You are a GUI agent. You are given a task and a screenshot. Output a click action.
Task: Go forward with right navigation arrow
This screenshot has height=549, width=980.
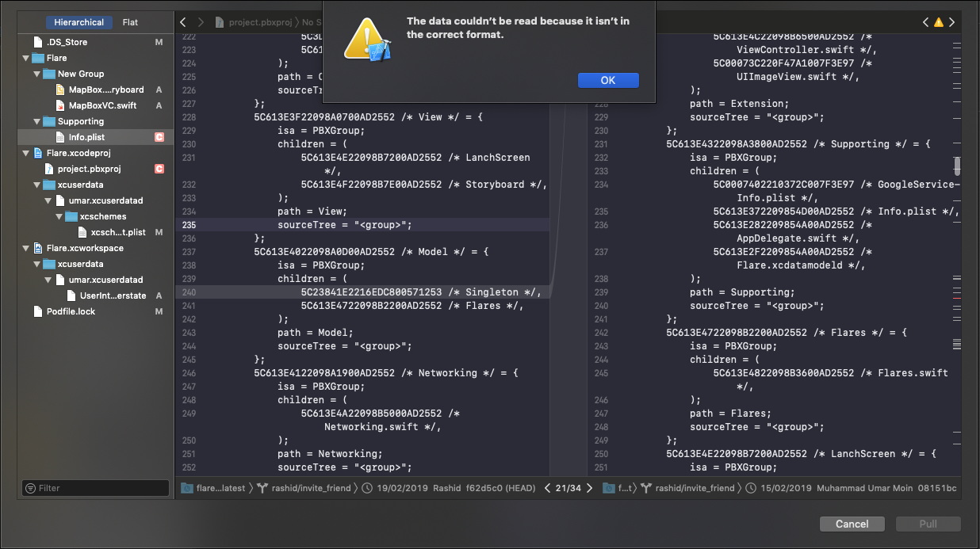tap(201, 22)
